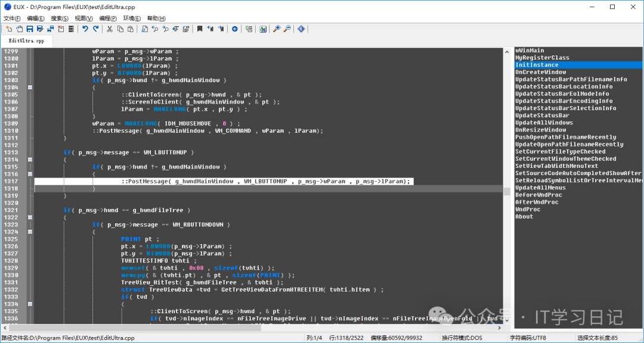Toggle bookmark using the black bookmark icon
This screenshot has height=343, width=644.
200,29
